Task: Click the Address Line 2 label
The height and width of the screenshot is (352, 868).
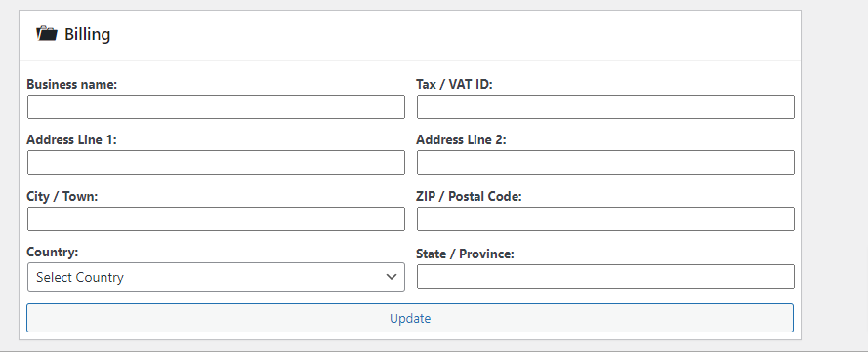Action: click(461, 139)
